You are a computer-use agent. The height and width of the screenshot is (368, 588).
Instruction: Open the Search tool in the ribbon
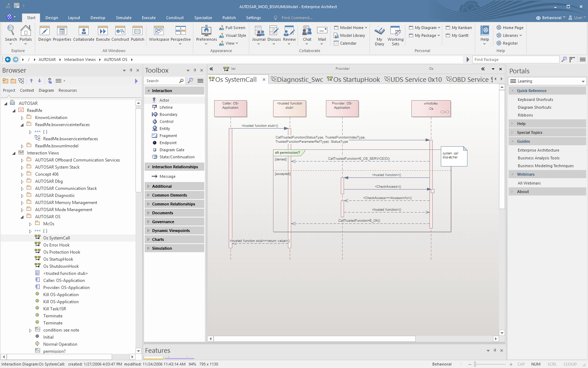pyautogui.click(x=11, y=35)
